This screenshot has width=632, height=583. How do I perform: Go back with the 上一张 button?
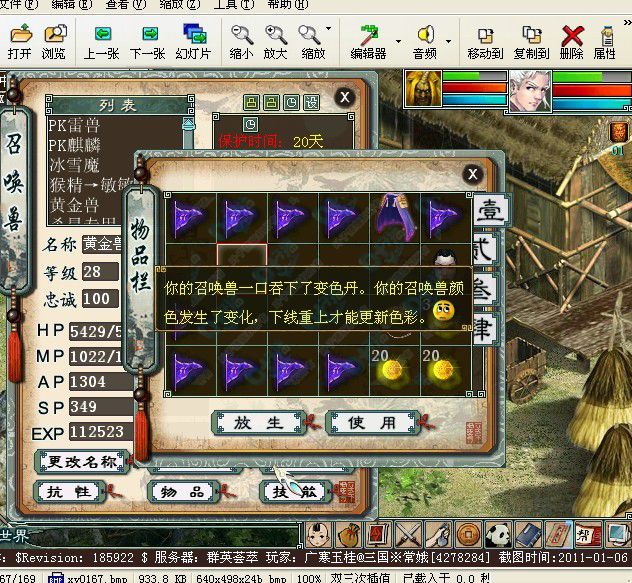(102, 42)
